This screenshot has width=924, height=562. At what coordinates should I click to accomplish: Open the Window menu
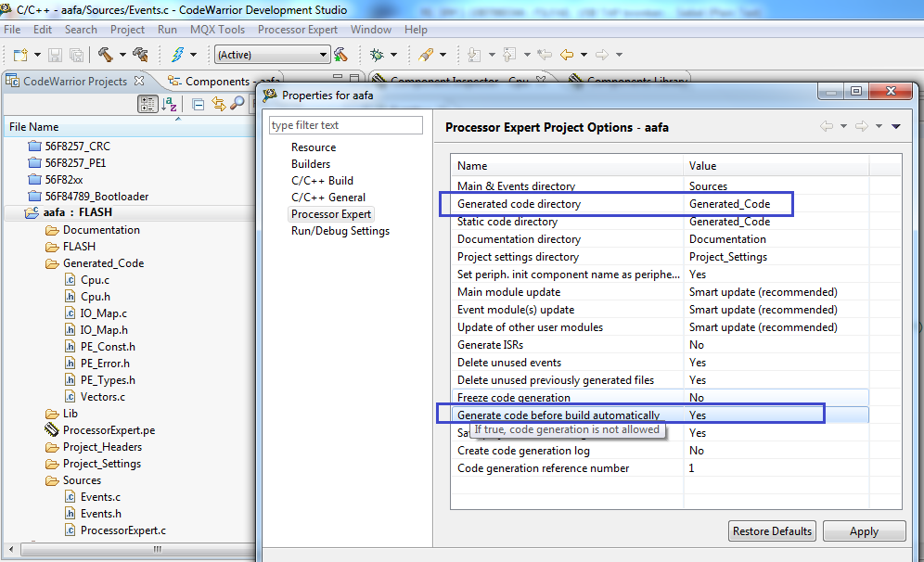pos(371,30)
